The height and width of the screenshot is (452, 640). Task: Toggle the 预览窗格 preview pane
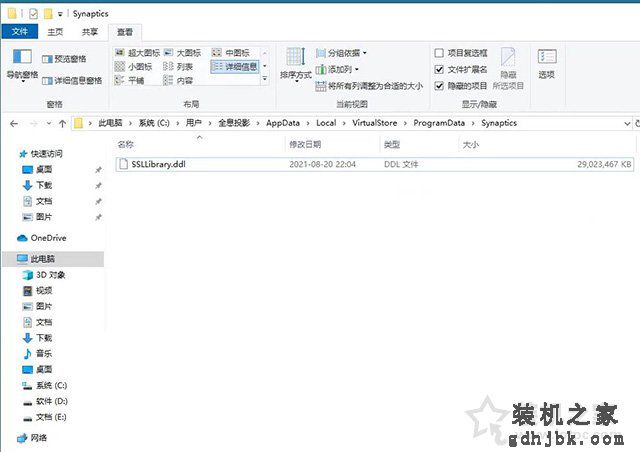click(x=64, y=59)
